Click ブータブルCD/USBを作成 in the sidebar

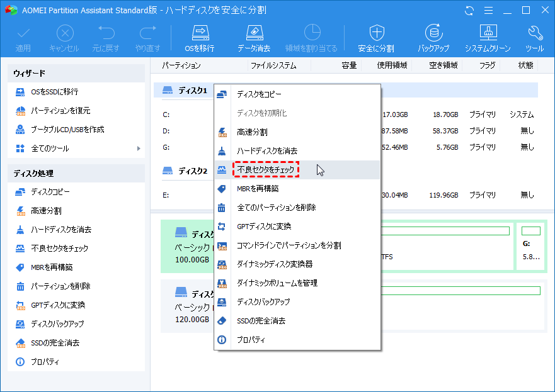67,130
